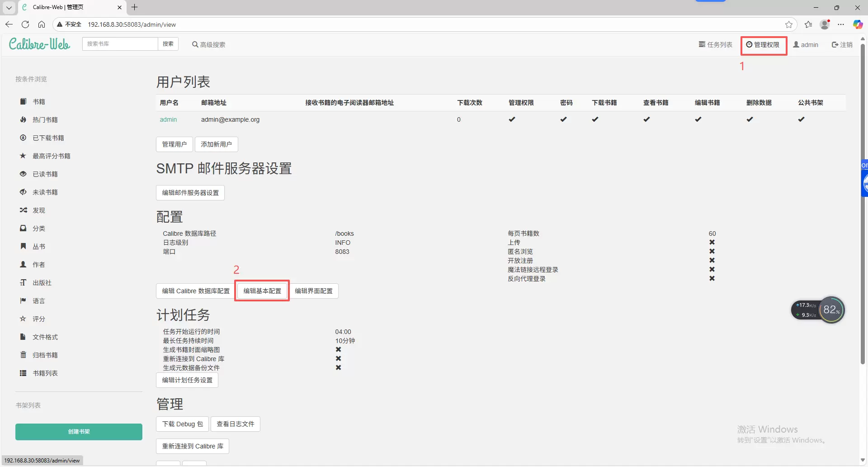Click the Create Shelf (创建书架) button
Viewport: 868px width, 467px height.
click(x=79, y=432)
